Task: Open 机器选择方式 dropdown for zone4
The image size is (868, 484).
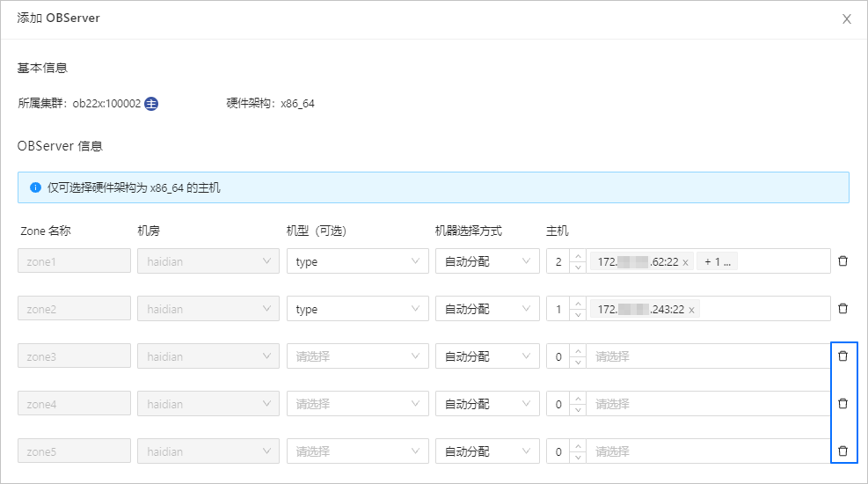Action: tap(487, 404)
